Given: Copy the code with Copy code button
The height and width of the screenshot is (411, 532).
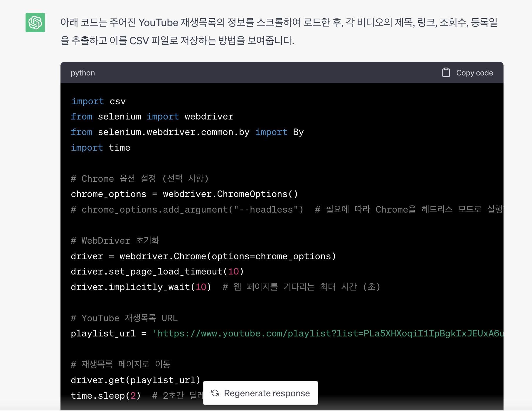Looking at the screenshot, I should 468,73.
